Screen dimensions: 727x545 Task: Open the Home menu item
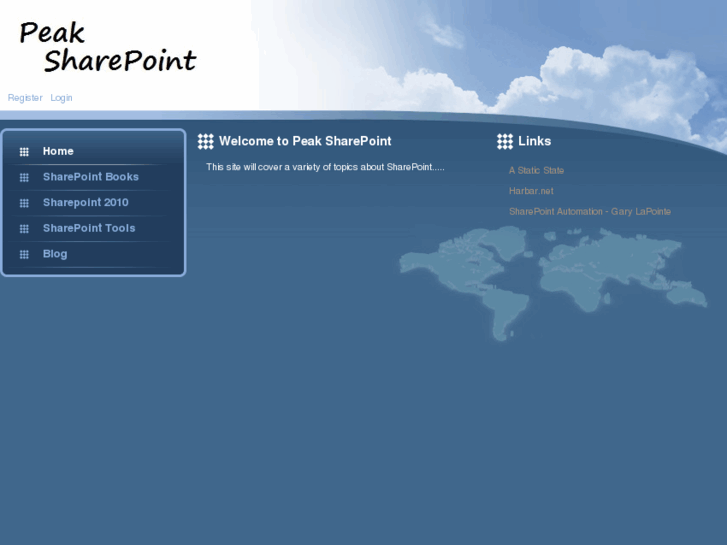pos(58,151)
